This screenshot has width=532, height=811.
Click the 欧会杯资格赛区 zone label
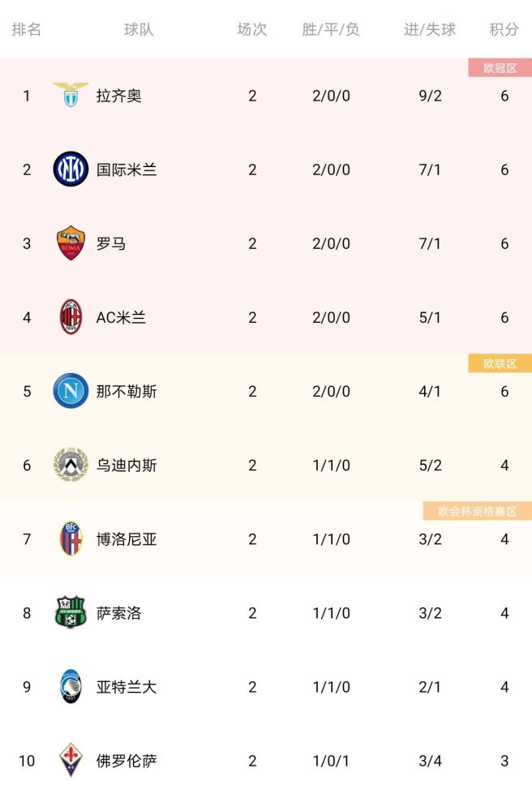pyautogui.click(x=477, y=511)
